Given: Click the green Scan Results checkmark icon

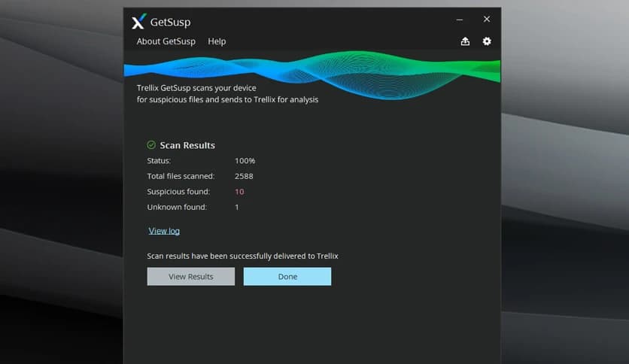Looking at the screenshot, I should (x=151, y=144).
